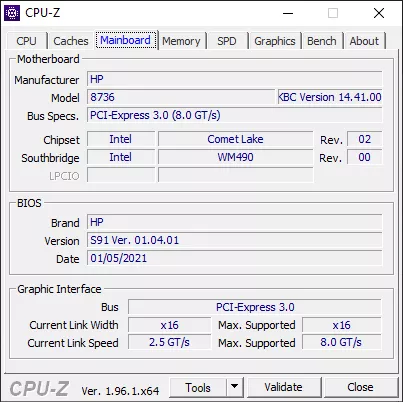Viewport: 403px width, 402px height.
Task: Open the Bench tab
Action: pos(322,41)
